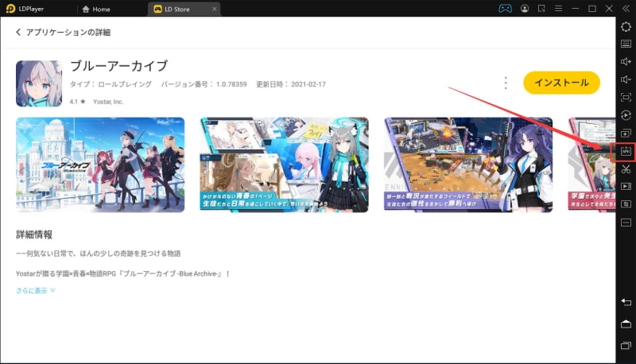636x364 pixels.
Task: Click the volume down icon
Action: 626,79
